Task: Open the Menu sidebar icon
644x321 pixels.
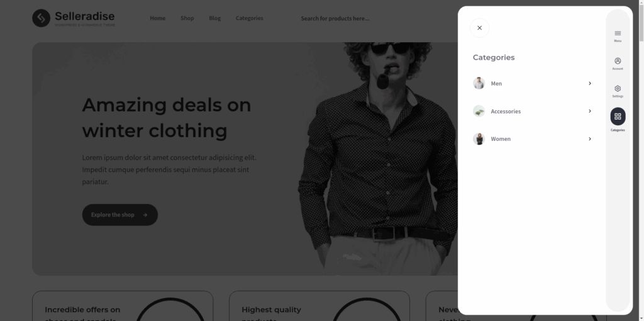Action: point(618,33)
